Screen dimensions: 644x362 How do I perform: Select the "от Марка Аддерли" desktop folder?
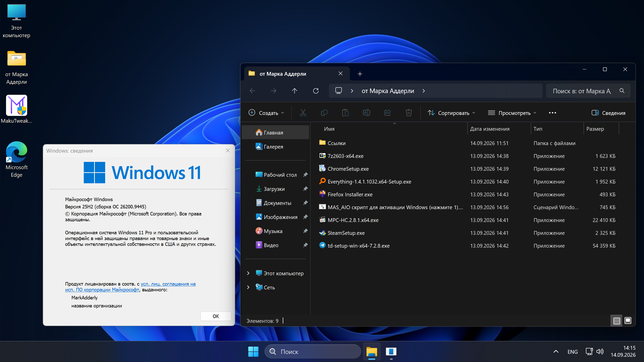point(17,67)
